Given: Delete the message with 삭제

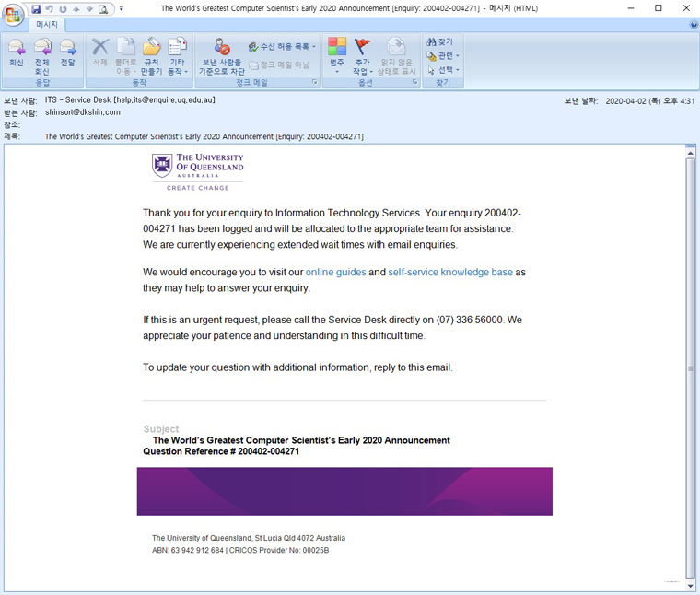Looking at the screenshot, I should (x=100, y=53).
